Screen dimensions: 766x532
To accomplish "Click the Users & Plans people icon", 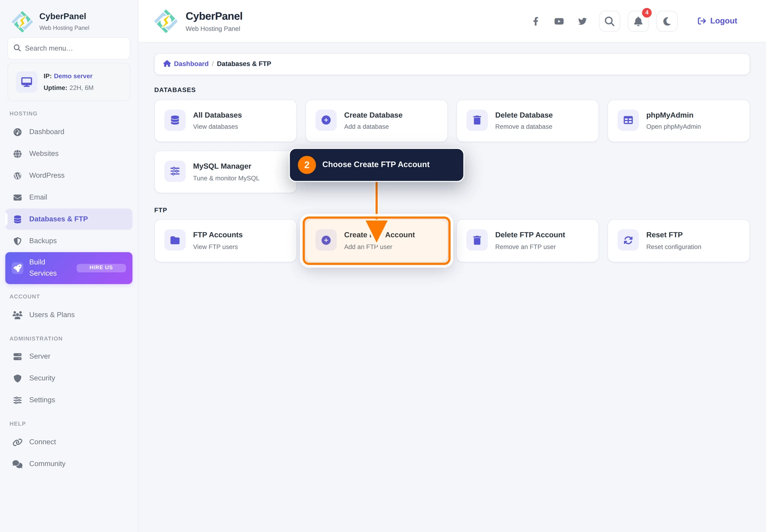I will coord(18,315).
